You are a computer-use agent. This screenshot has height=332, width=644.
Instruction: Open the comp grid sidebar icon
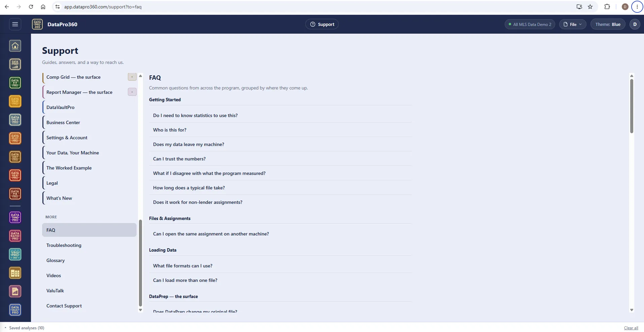pos(15,273)
